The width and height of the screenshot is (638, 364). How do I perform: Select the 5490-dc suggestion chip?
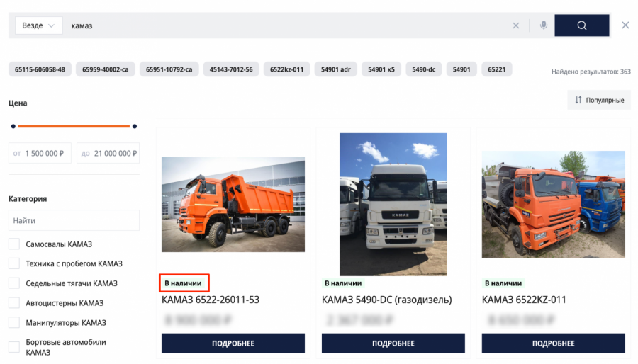[424, 69]
